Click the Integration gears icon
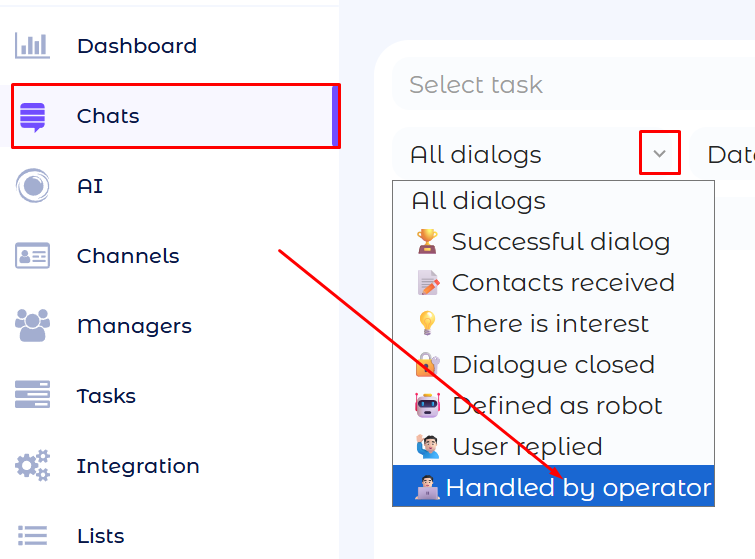Viewport: 755px width, 559px height. [32, 466]
